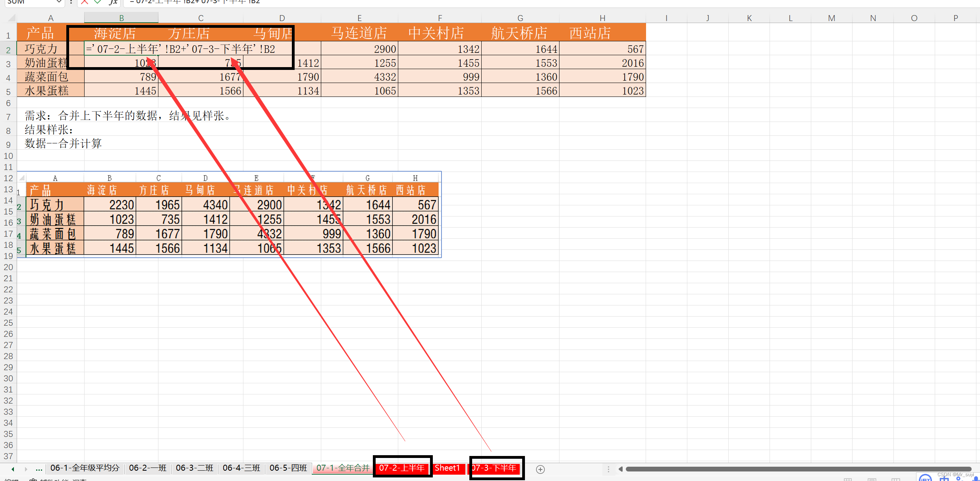Switch to the 06-5-四班 sheet tab
The width and height of the screenshot is (980, 481).
[288, 468]
